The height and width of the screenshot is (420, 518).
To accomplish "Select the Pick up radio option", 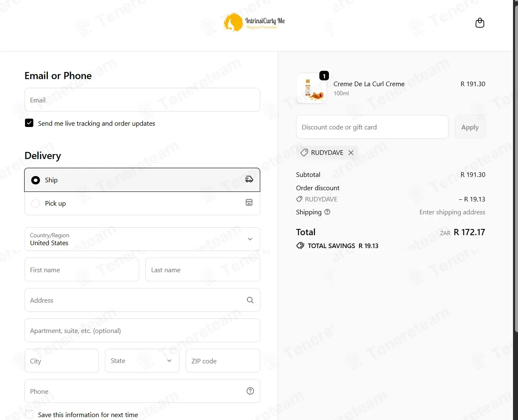I will (36, 203).
